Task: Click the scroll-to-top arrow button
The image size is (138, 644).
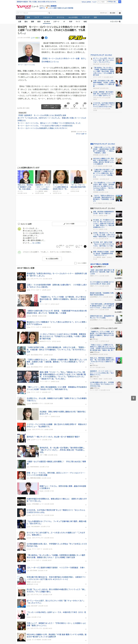Action: [133, 398]
